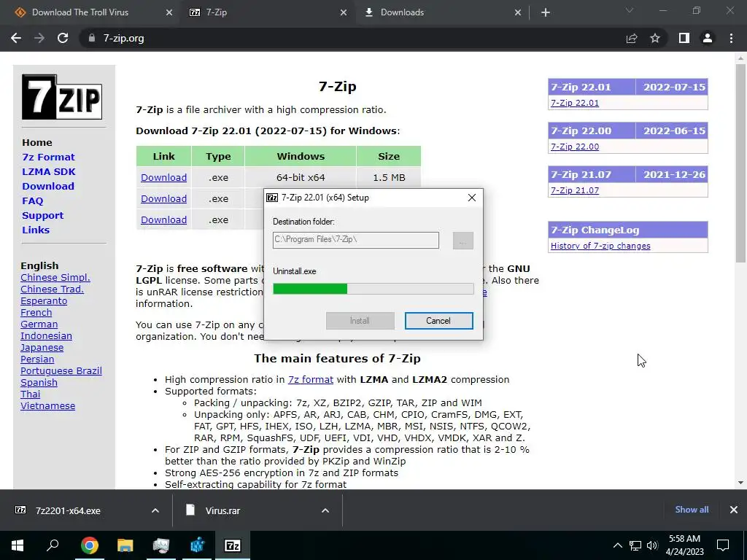This screenshot has height=560, width=747.
Task: Open the downloaded 7z2201-x64.exe file
Action: tap(68, 510)
